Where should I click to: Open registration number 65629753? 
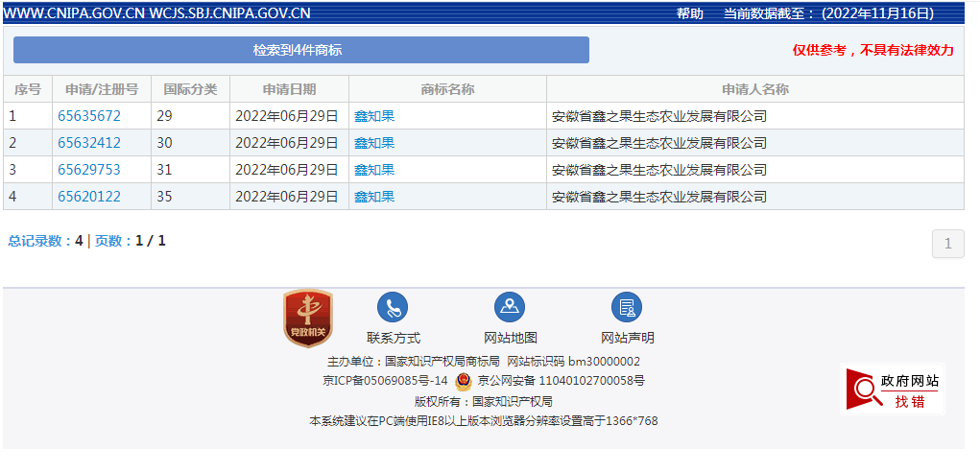89,170
